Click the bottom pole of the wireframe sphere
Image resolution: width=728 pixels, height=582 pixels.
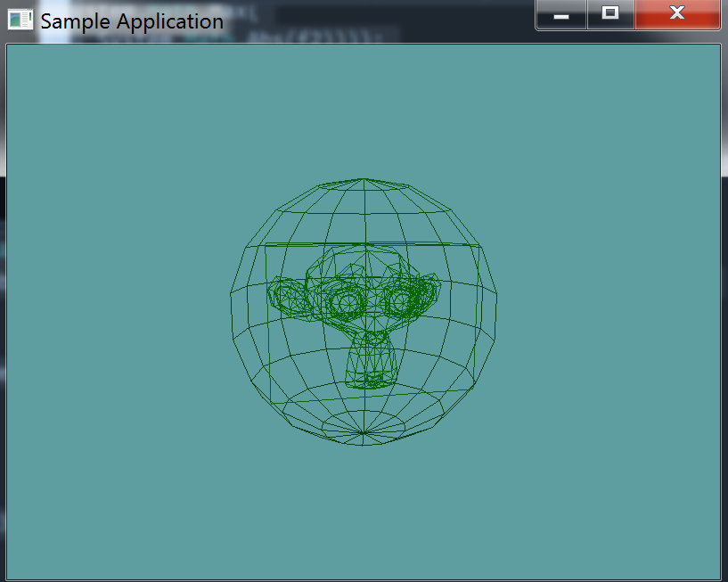pyautogui.click(x=363, y=434)
